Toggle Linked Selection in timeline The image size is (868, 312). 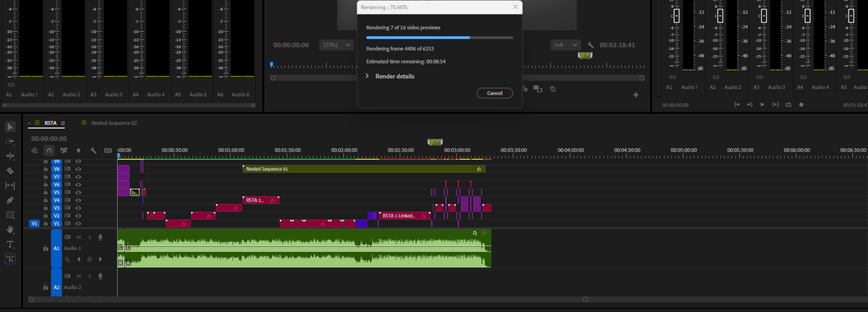point(64,150)
